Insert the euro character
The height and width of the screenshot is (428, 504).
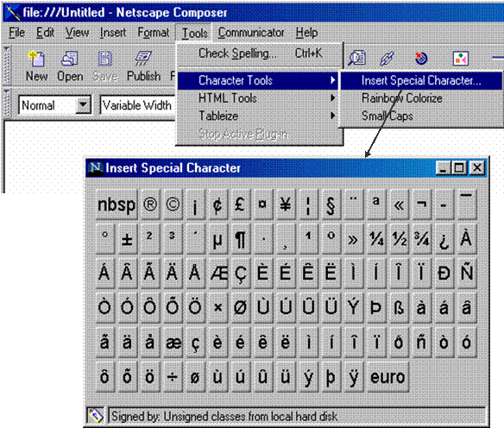(x=387, y=376)
